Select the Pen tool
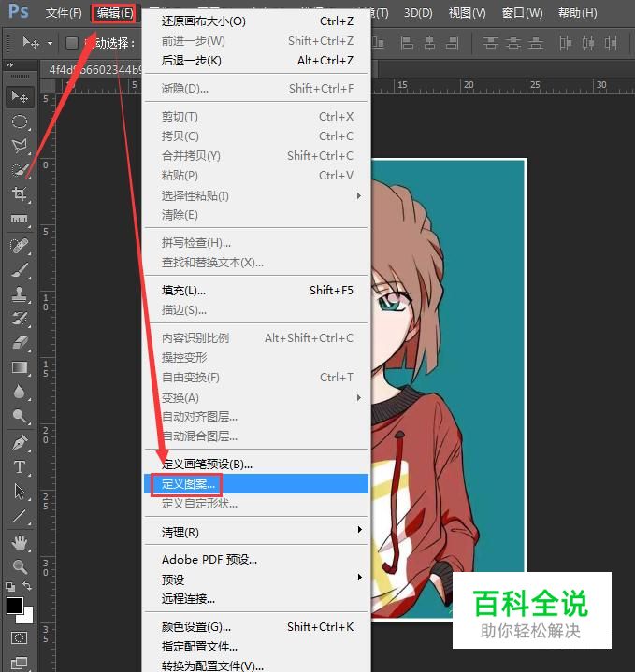The height and width of the screenshot is (672, 635). [x=20, y=443]
